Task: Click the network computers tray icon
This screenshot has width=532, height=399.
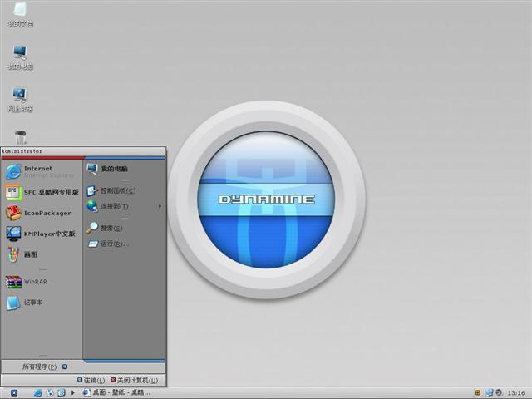Action: 489,393
